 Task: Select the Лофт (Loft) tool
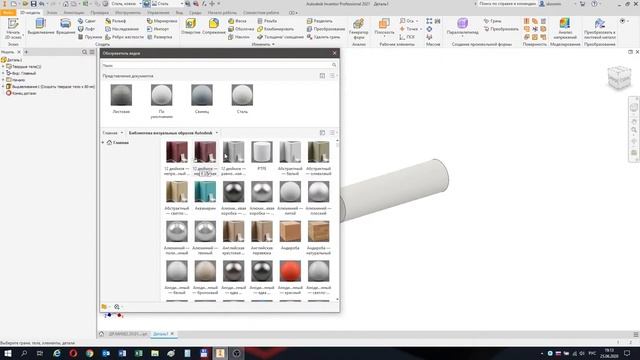(86, 29)
